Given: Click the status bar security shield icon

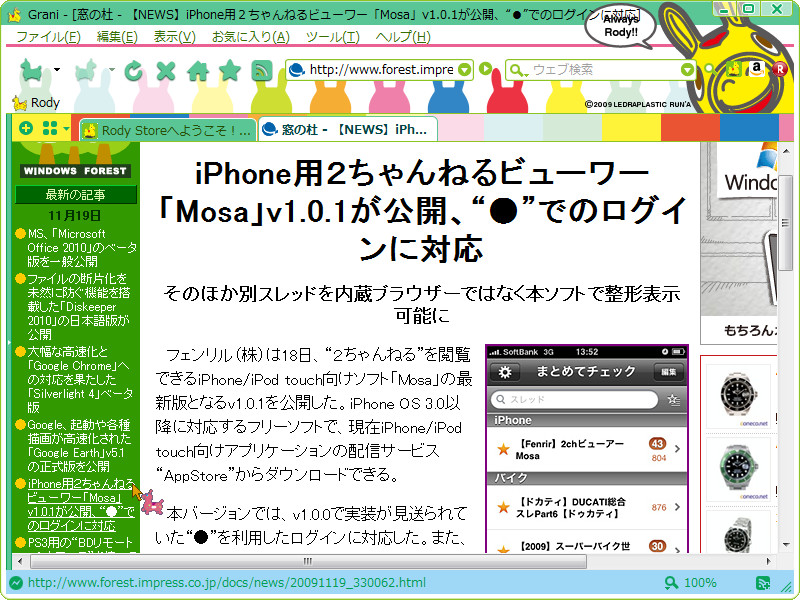Looking at the screenshot, I should tap(16, 583).
